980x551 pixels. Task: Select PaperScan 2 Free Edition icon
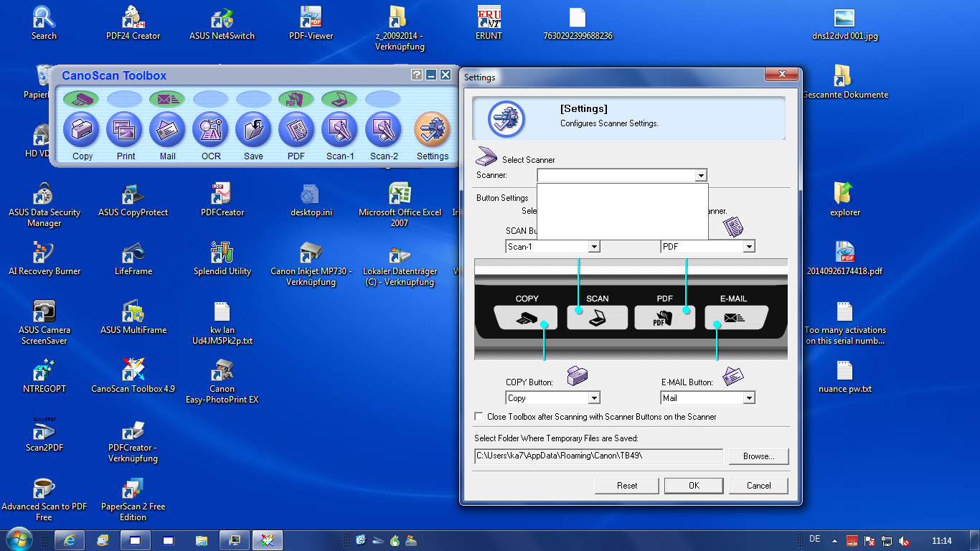pos(133,499)
